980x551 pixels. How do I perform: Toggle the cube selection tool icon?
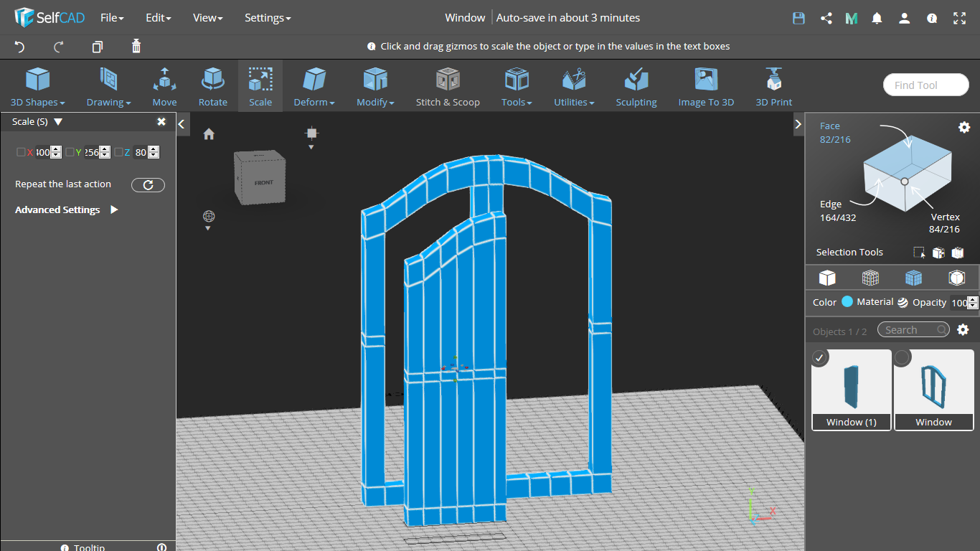tap(938, 253)
